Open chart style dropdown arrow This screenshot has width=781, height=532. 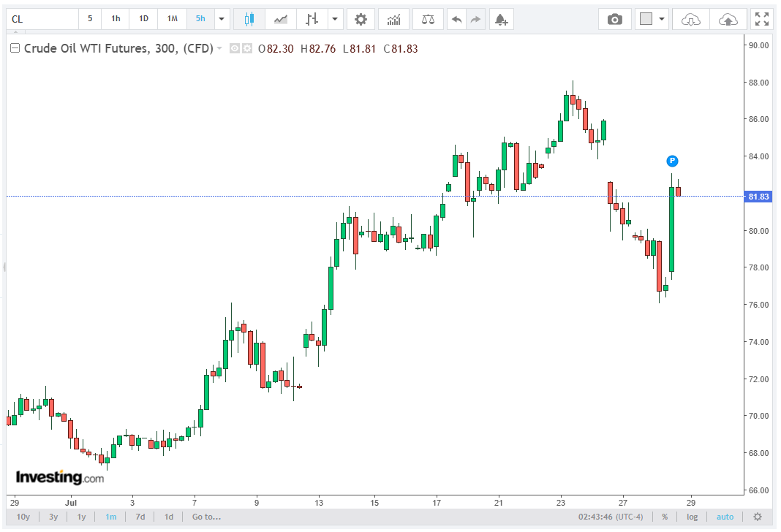point(335,19)
